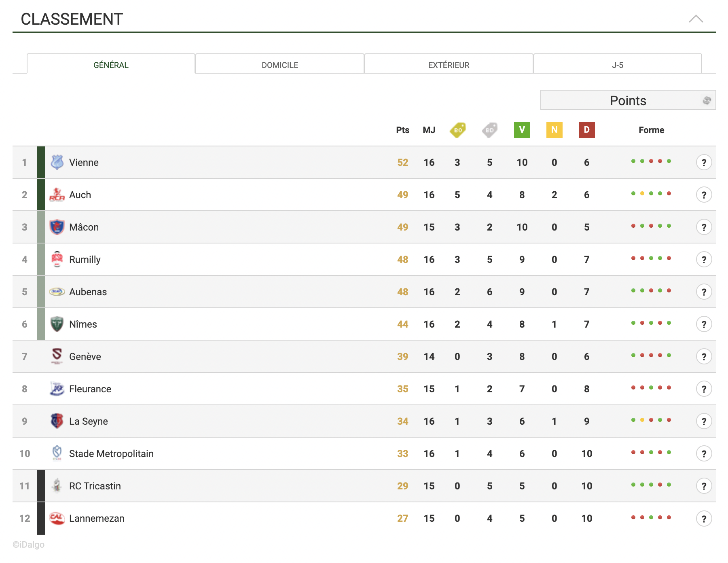728x563 pixels.
Task: Click the defensive bonus (BD) column icon
Action: pyautogui.click(x=489, y=130)
